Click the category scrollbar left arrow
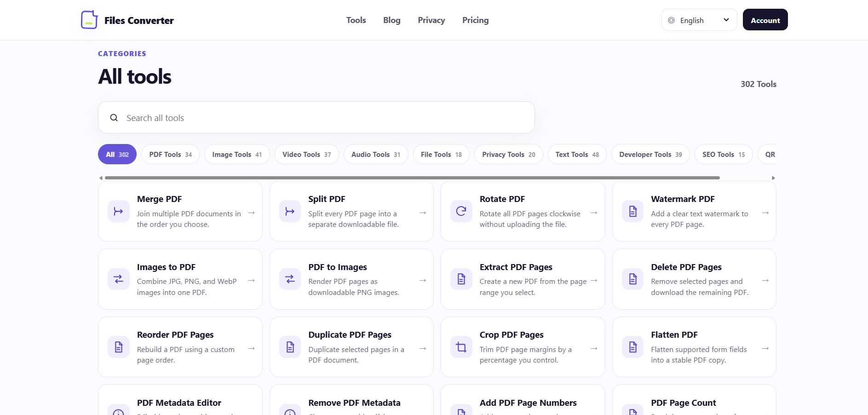 101,178
